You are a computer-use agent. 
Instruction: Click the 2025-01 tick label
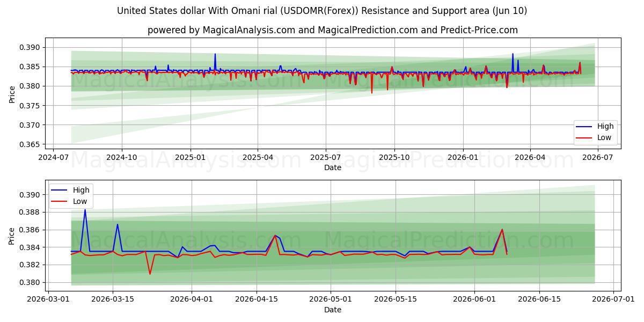click(x=191, y=157)
